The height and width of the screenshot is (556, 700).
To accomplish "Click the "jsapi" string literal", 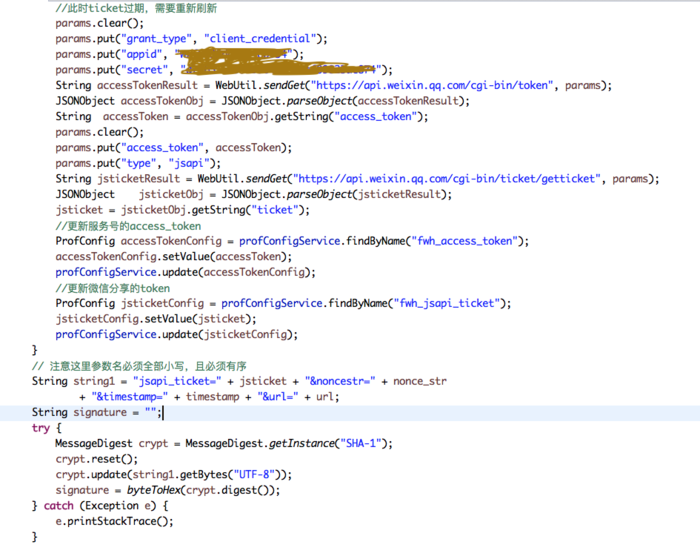I will click(x=189, y=163).
